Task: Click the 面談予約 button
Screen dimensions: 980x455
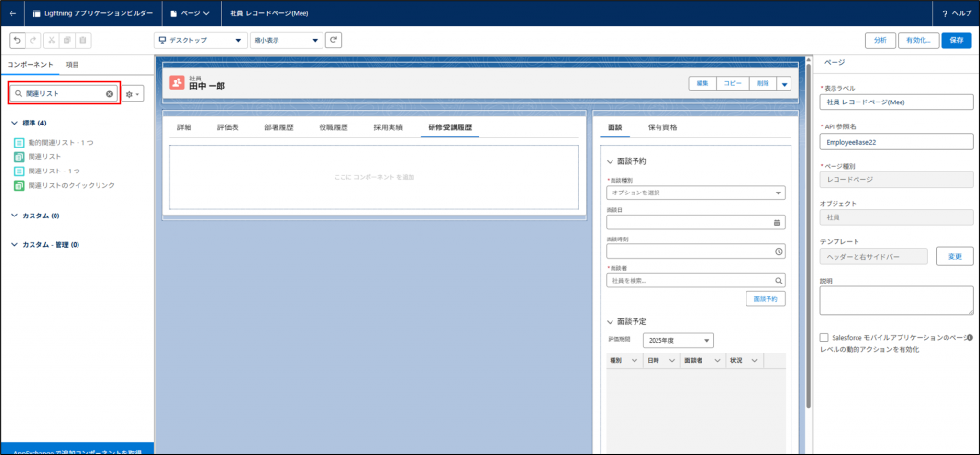Action: tap(765, 299)
